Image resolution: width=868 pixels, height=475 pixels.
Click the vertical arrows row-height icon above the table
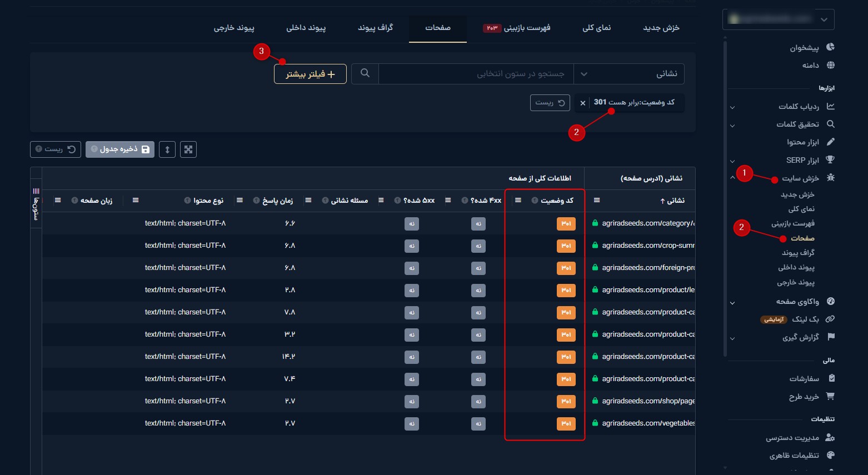(x=167, y=149)
